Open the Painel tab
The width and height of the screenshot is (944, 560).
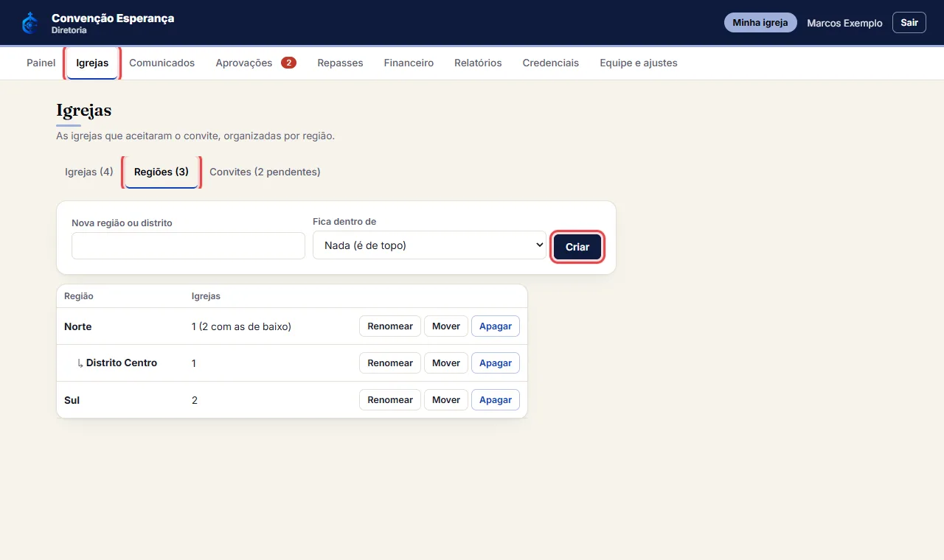tap(41, 63)
